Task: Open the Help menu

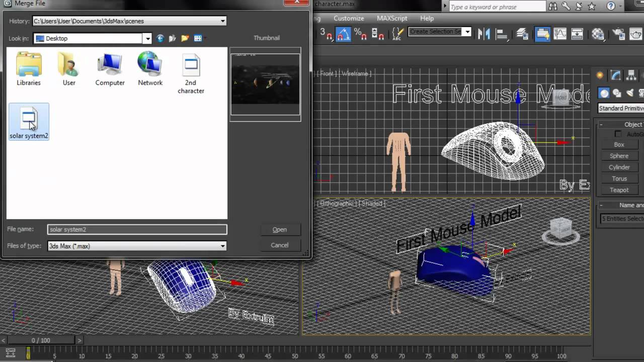Action: tap(427, 18)
